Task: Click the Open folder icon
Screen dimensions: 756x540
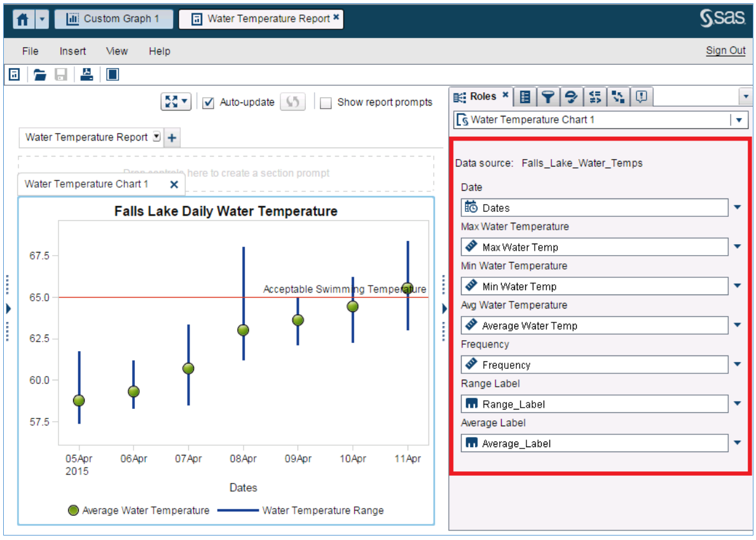Action: pos(40,74)
